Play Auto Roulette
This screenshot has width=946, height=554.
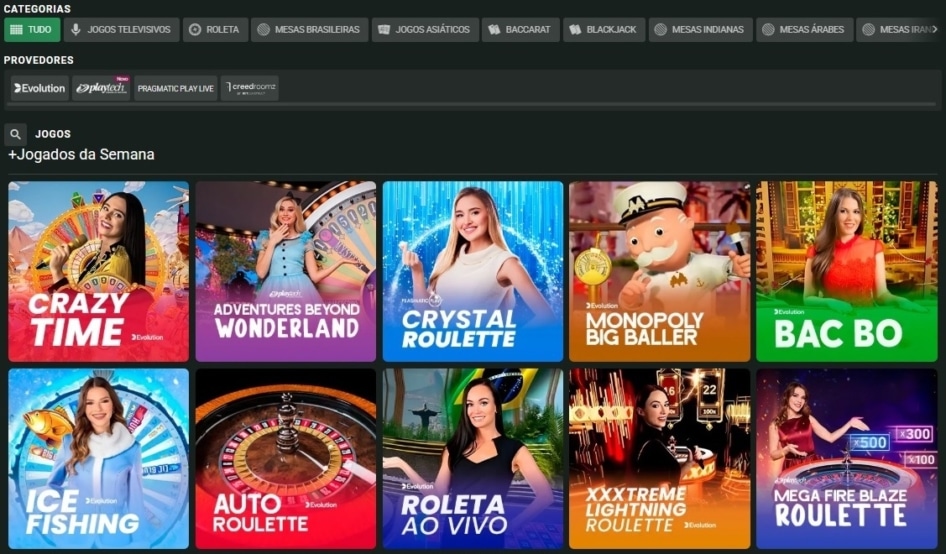point(285,459)
